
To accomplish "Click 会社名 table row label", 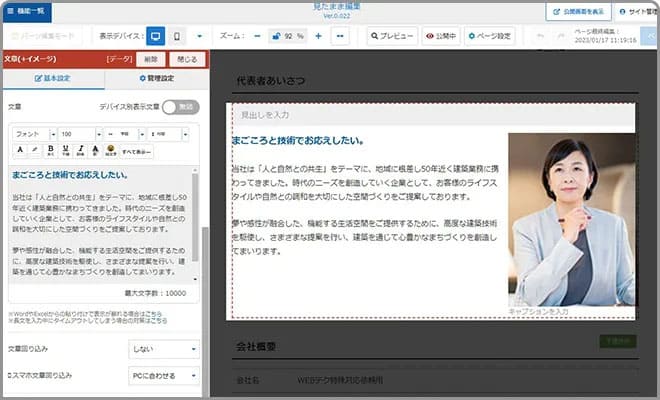I will click(x=248, y=380).
